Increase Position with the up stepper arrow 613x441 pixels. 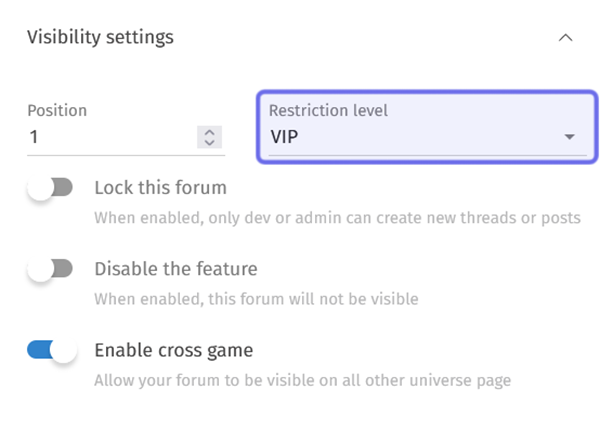click(x=209, y=131)
